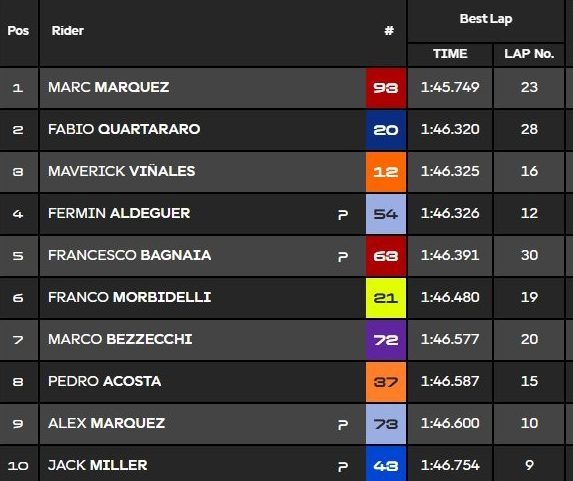This screenshot has width=573, height=481.
Task: Click the purple number 72 badge
Action: click(x=386, y=340)
